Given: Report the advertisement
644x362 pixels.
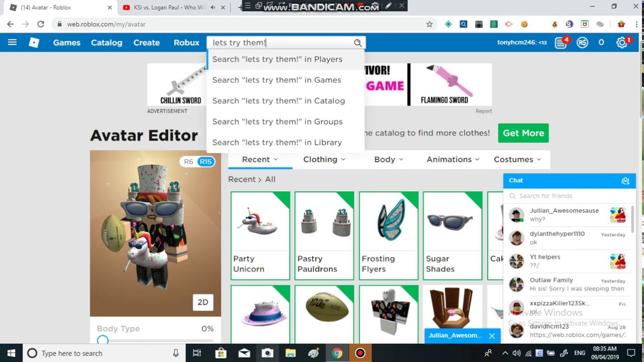Looking at the screenshot, I should pos(484,111).
